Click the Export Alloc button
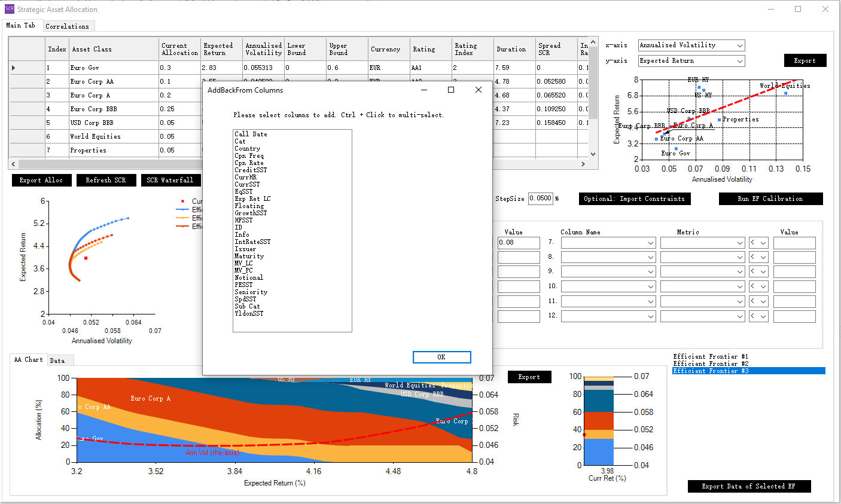 click(41, 180)
